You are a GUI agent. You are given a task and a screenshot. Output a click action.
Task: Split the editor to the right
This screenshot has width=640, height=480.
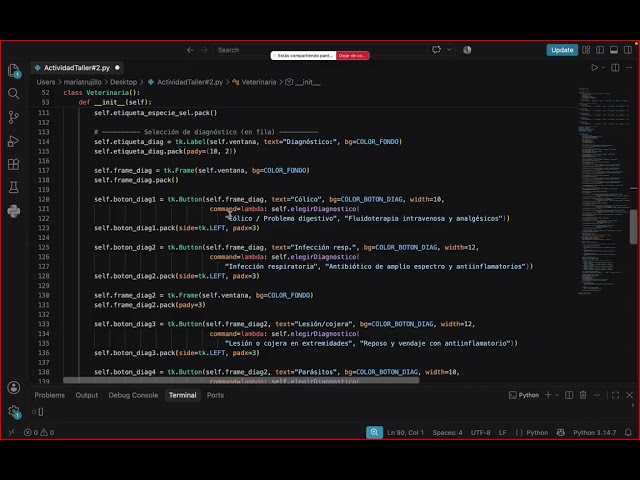point(615,67)
